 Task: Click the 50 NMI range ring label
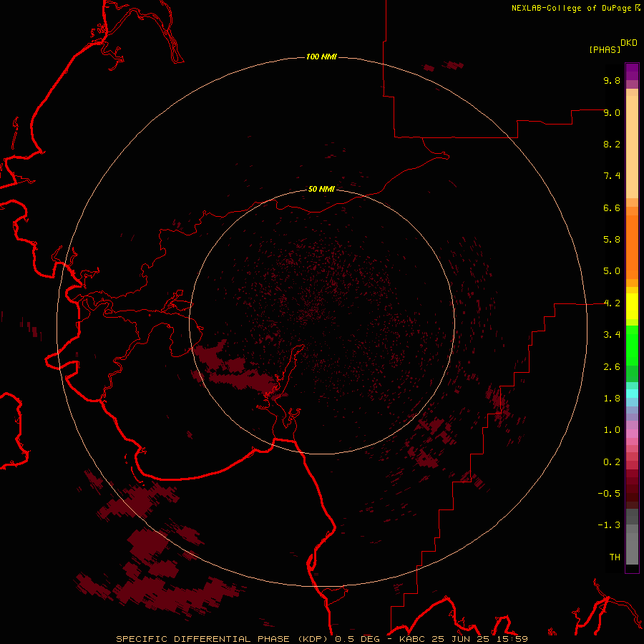[x=321, y=189]
